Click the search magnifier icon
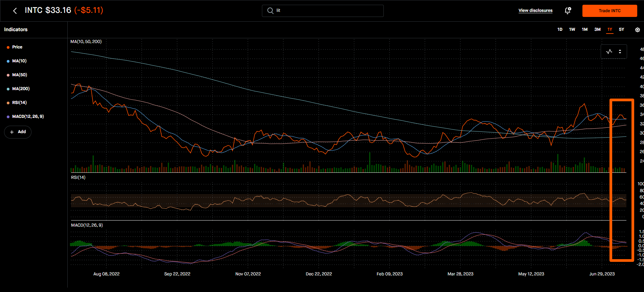This screenshot has height=292, width=644. point(270,11)
